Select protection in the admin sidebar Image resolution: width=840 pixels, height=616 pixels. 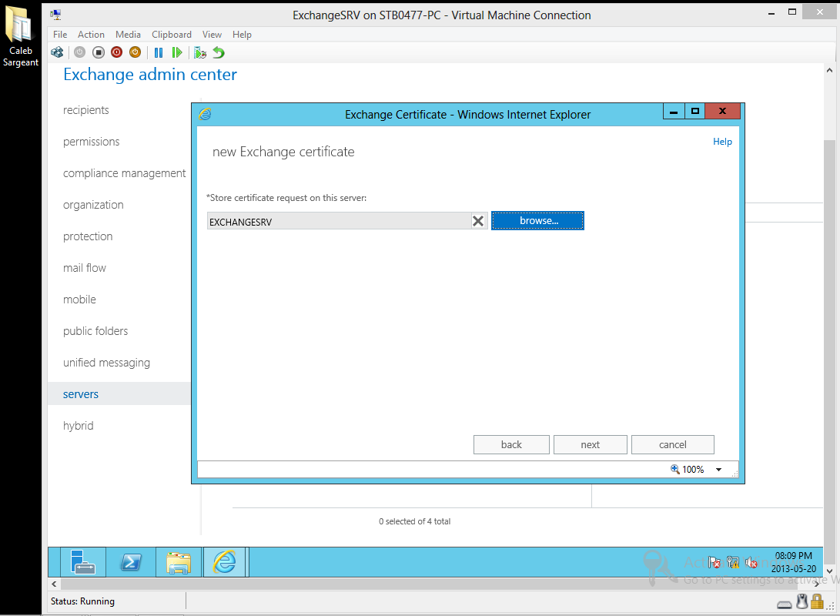88,236
